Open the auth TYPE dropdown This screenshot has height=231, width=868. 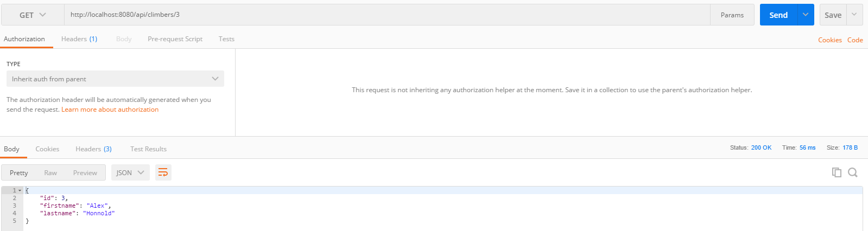(x=115, y=79)
